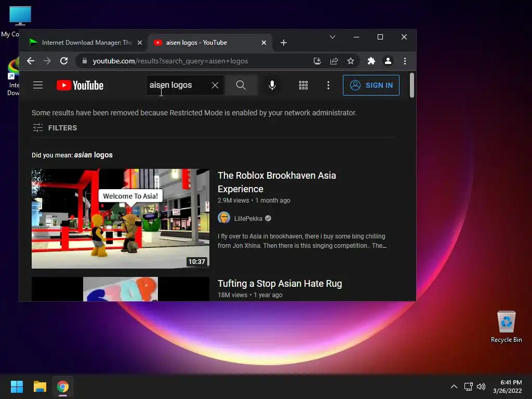View site info via the lock icon
Screen dimensions: 532x399
coord(85,61)
